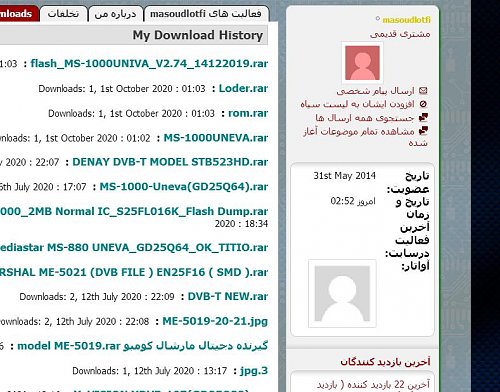This screenshot has width=500, height=392.
Task: Click the مشترک قدیمی user title
Action: tap(400, 34)
